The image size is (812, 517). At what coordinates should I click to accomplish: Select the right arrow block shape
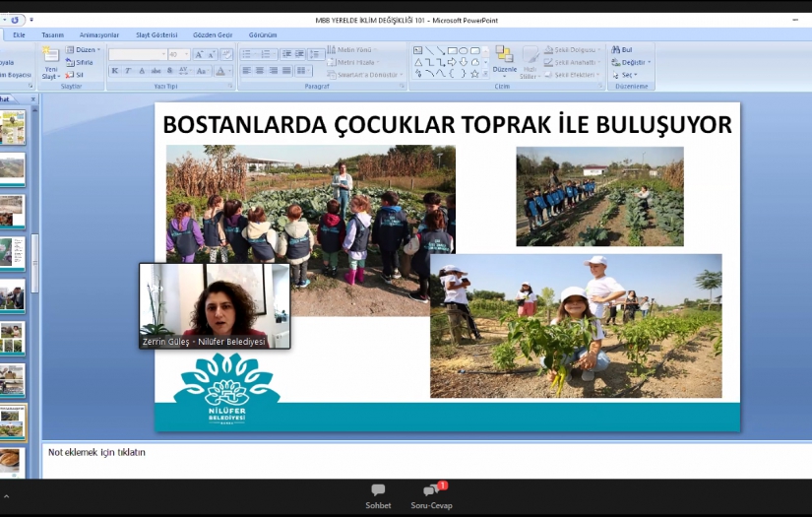(x=452, y=62)
